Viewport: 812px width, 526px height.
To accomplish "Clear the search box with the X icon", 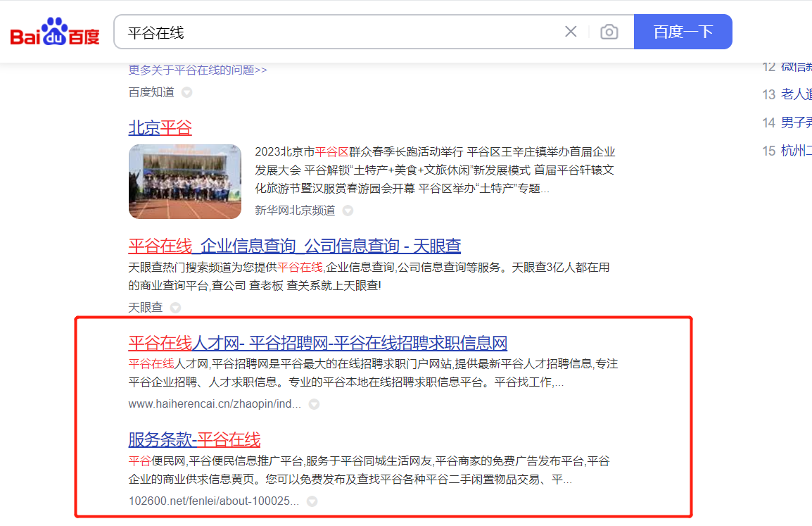I will pos(571,32).
